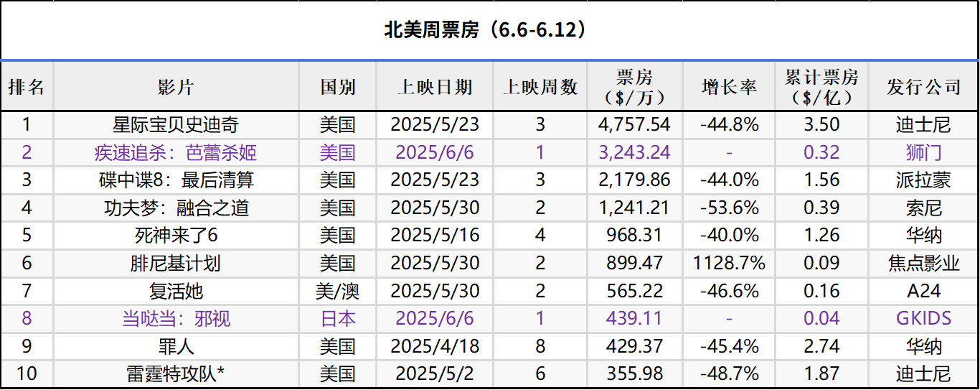Click distributor cell GKIDS

pos(924,319)
